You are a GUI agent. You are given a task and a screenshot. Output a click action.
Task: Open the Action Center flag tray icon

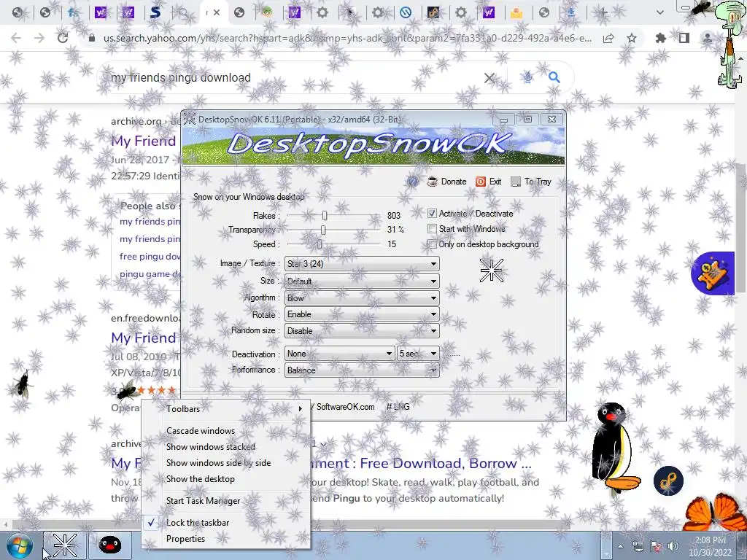[x=656, y=546]
